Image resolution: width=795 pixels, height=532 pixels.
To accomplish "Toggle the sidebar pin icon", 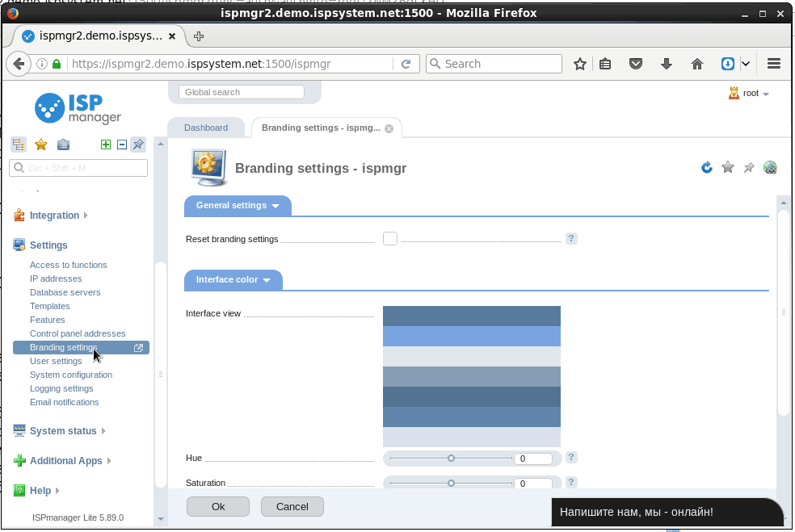I will (138, 145).
